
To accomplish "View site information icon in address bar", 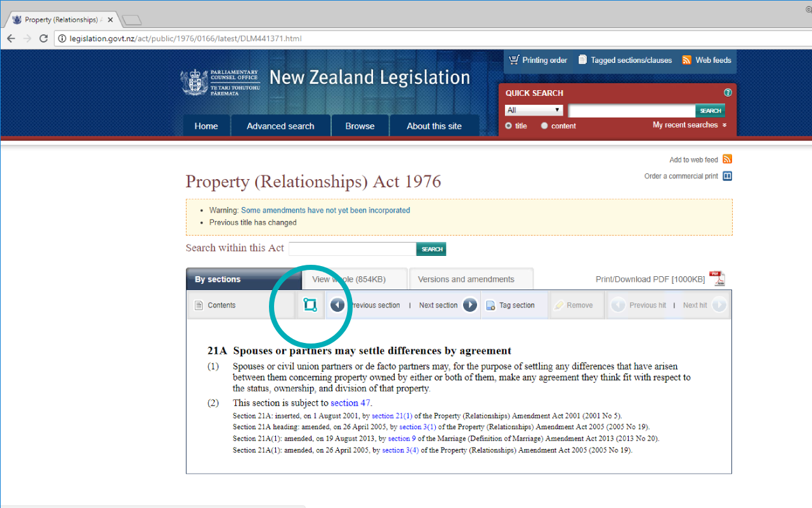I will tap(62, 39).
